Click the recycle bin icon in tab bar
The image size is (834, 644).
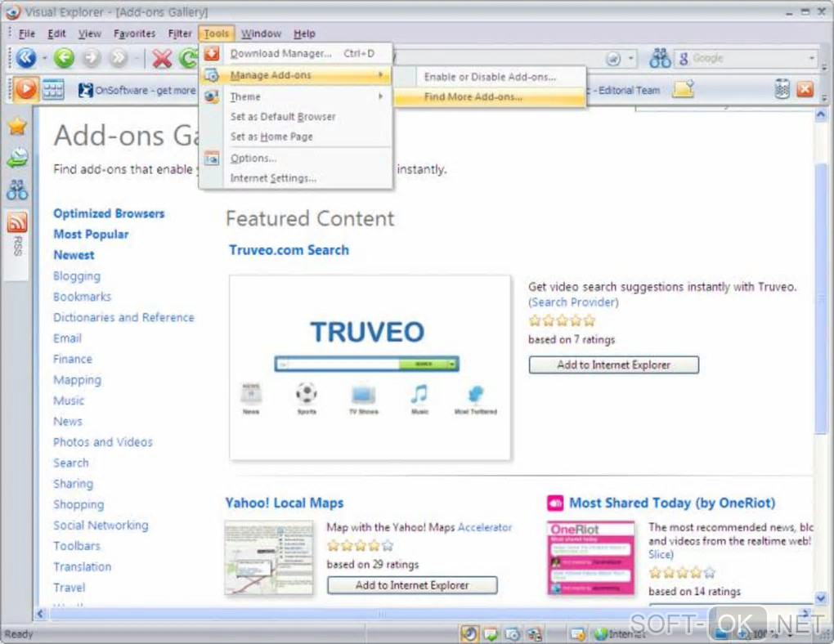782,89
